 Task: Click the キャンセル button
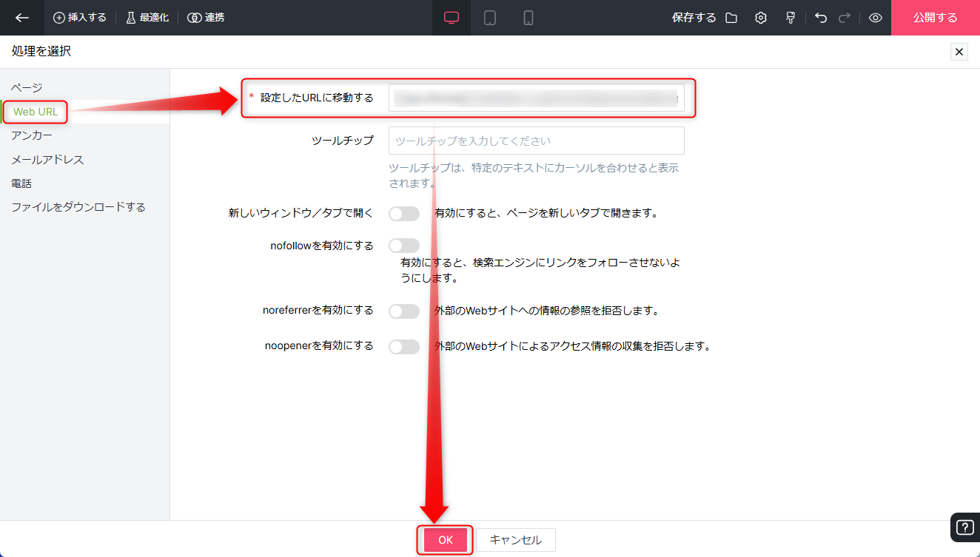pos(515,540)
